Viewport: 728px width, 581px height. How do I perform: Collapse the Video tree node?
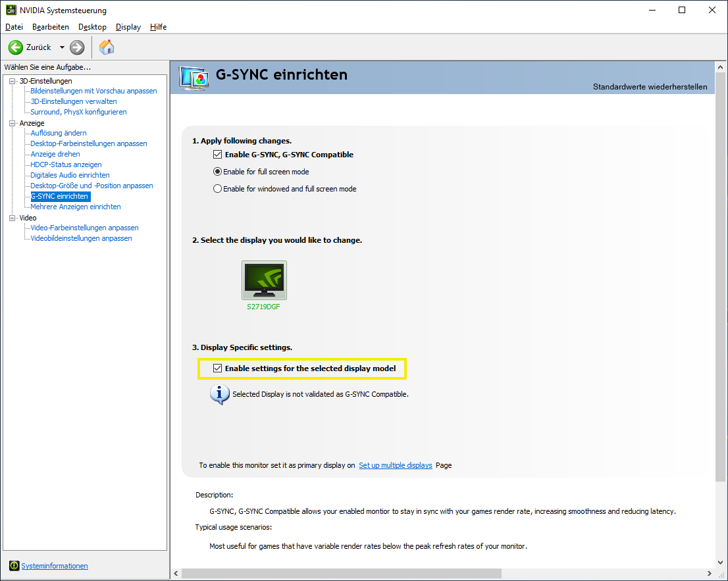(x=13, y=218)
